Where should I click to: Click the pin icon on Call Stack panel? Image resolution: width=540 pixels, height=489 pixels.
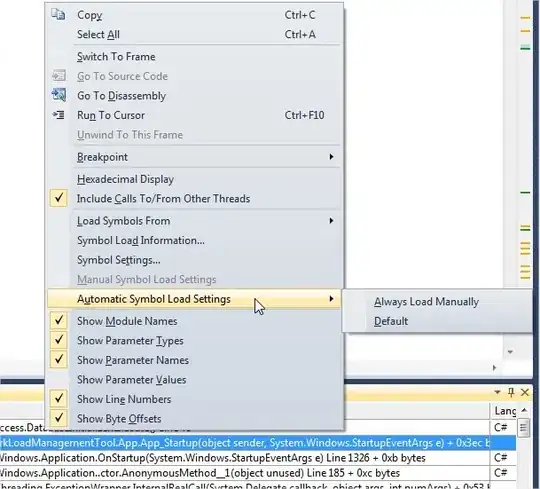511,392
